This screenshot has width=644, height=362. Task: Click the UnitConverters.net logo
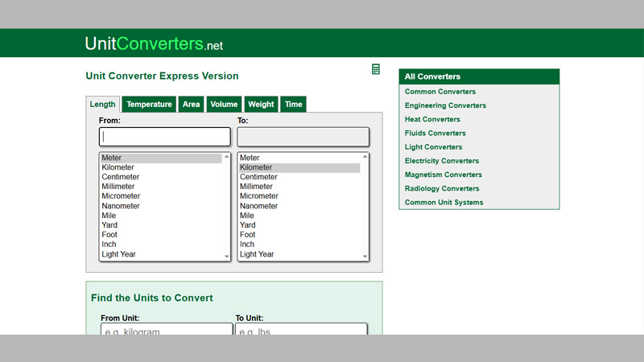click(154, 43)
